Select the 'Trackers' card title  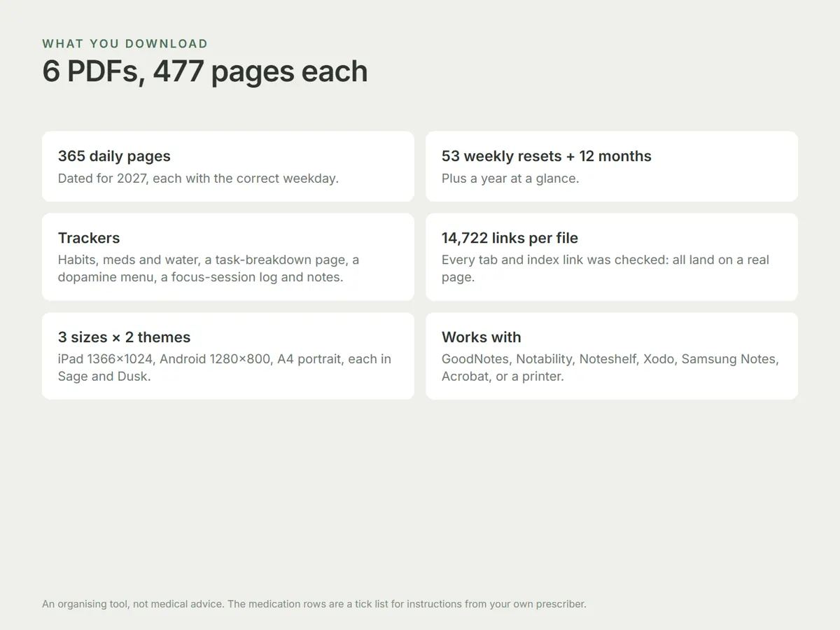click(x=89, y=238)
